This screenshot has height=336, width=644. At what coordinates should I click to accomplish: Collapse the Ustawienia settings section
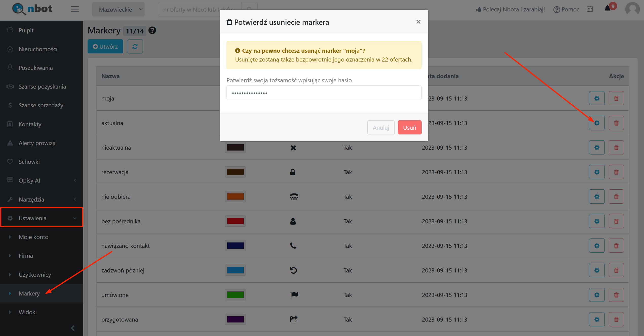pyautogui.click(x=42, y=218)
